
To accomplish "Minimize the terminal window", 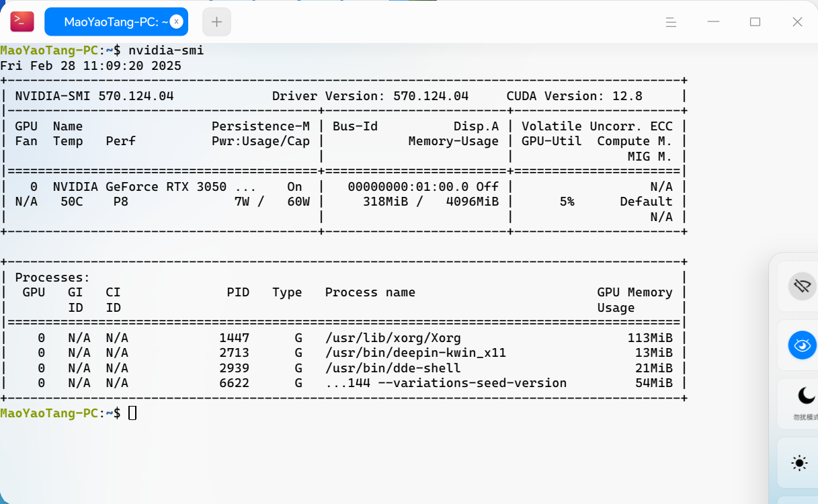I will click(713, 22).
